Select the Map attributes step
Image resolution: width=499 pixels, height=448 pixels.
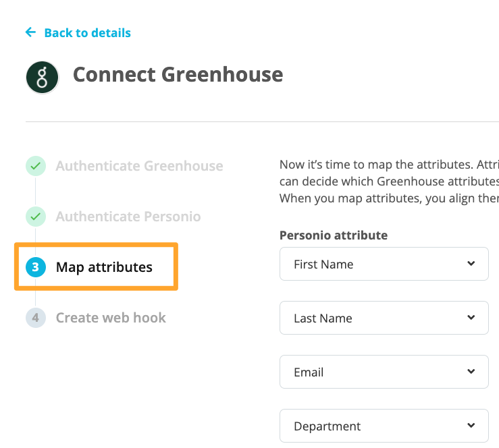pos(104,267)
